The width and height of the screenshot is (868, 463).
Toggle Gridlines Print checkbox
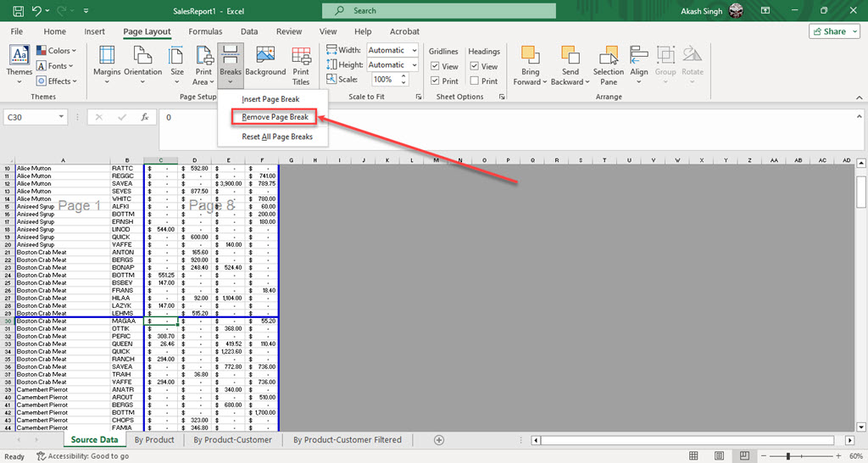pyautogui.click(x=435, y=81)
